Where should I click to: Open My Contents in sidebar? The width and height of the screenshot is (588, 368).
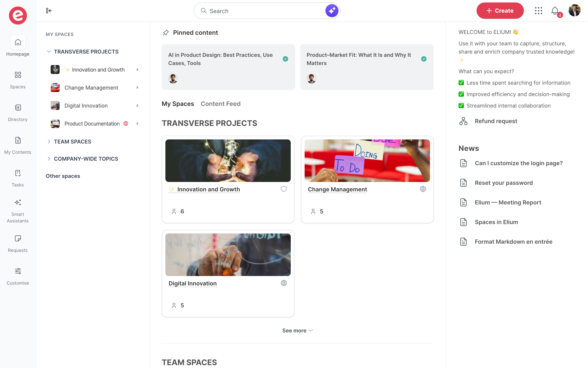[x=18, y=145]
